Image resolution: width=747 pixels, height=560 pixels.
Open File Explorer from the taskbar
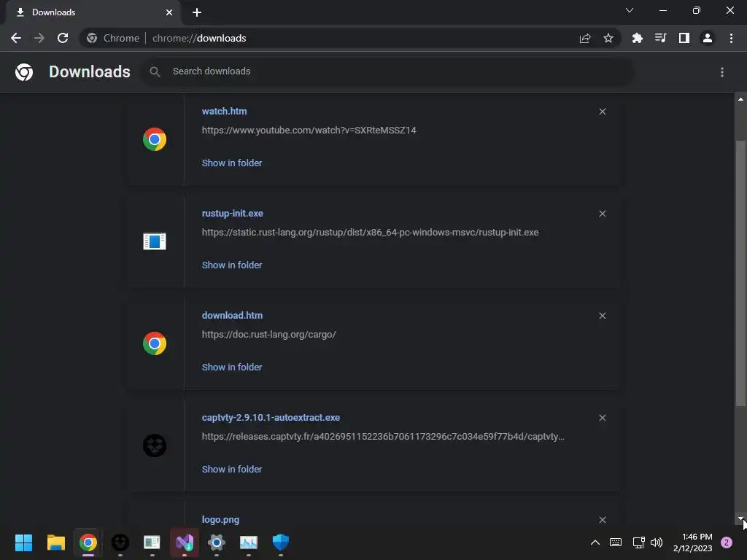pos(55,542)
